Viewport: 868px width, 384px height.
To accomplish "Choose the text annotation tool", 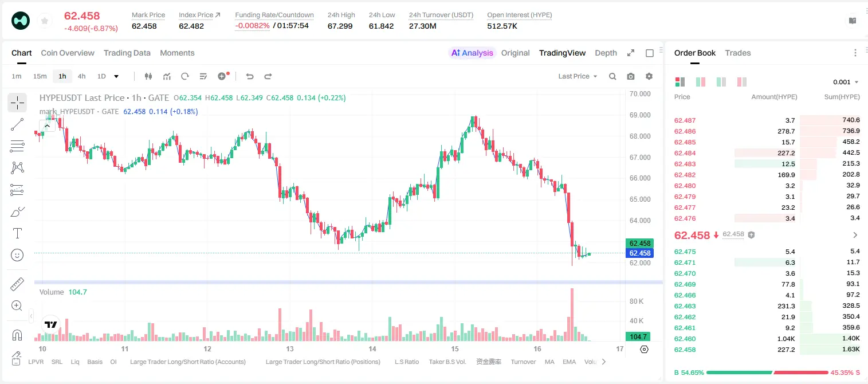I will coord(17,233).
